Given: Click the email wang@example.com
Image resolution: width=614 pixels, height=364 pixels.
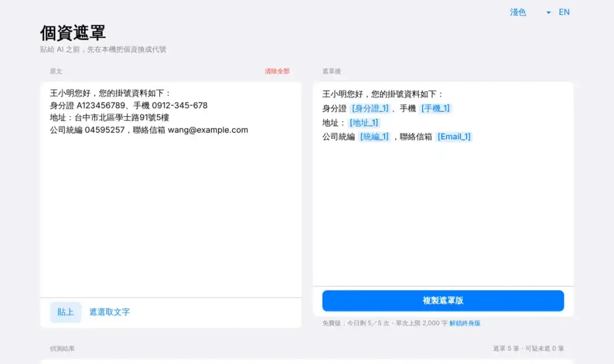Looking at the screenshot, I should click(208, 130).
